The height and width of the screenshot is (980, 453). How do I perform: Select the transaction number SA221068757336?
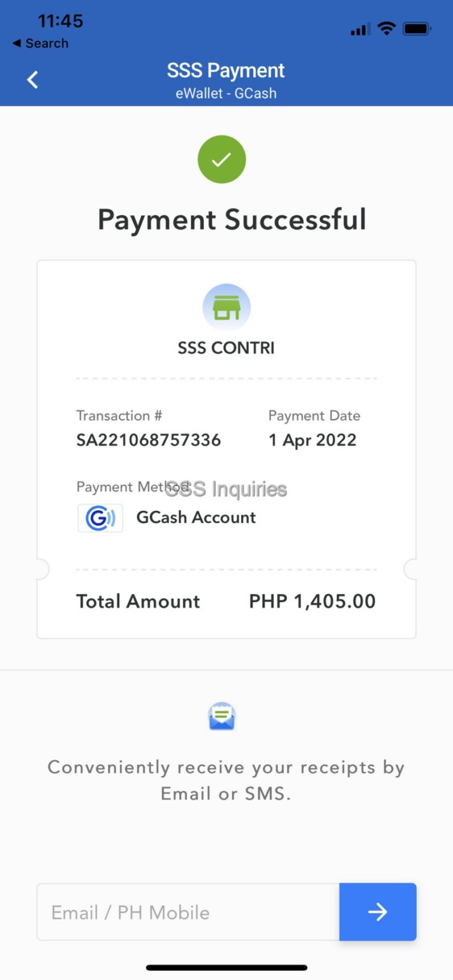coord(149,440)
